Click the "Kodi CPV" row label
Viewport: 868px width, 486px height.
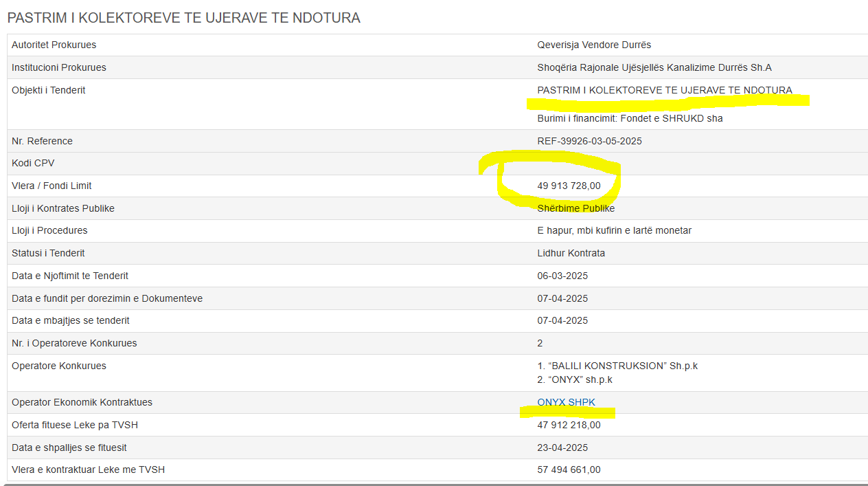(x=33, y=163)
